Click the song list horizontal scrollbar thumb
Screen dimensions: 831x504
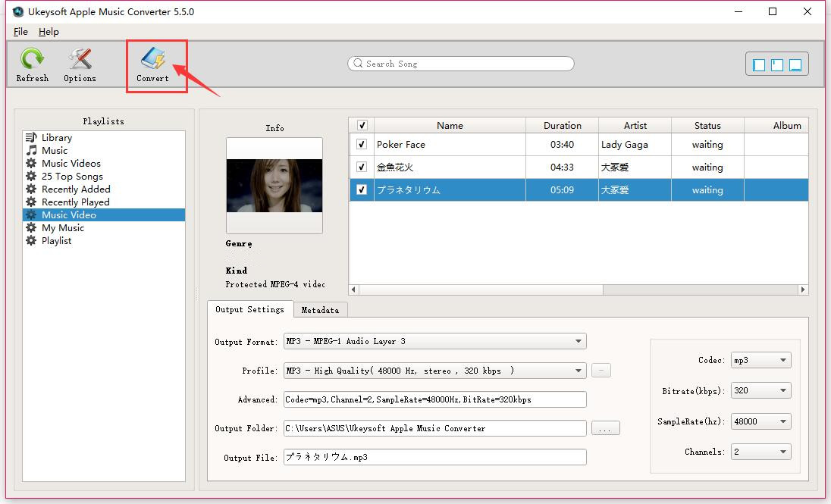tap(481, 290)
